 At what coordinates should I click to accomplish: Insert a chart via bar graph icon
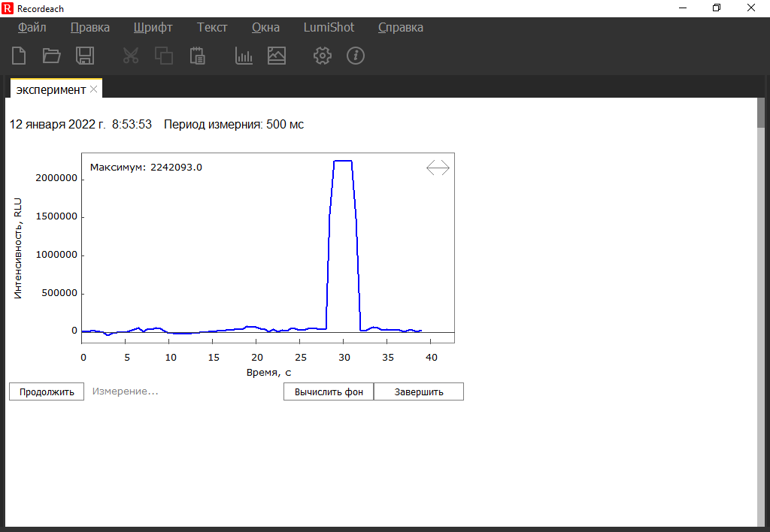[x=244, y=56]
